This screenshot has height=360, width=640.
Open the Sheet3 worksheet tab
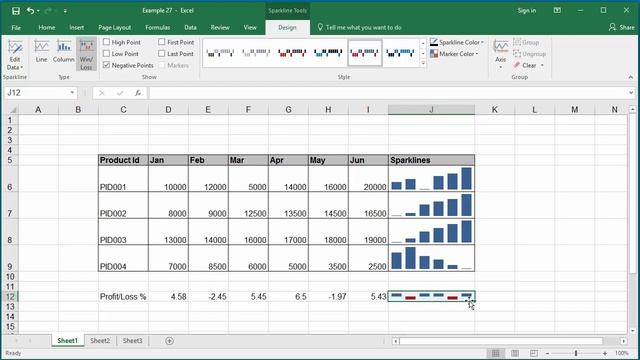tap(132, 341)
